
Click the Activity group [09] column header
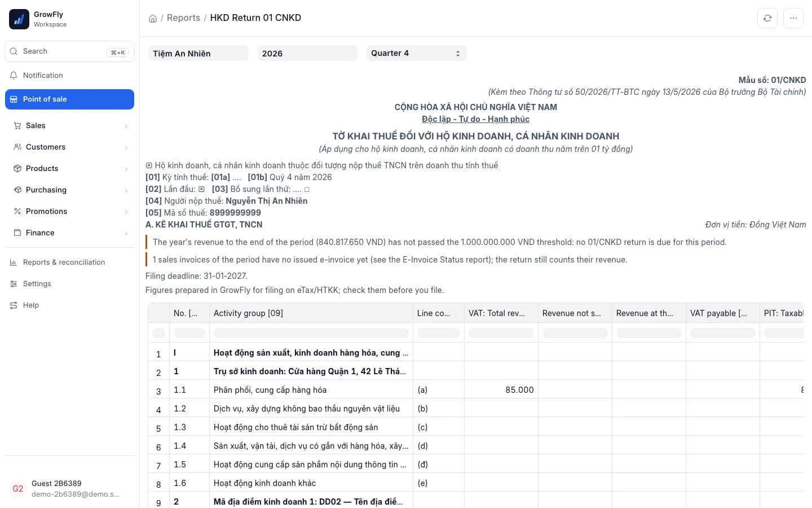pos(311,313)
